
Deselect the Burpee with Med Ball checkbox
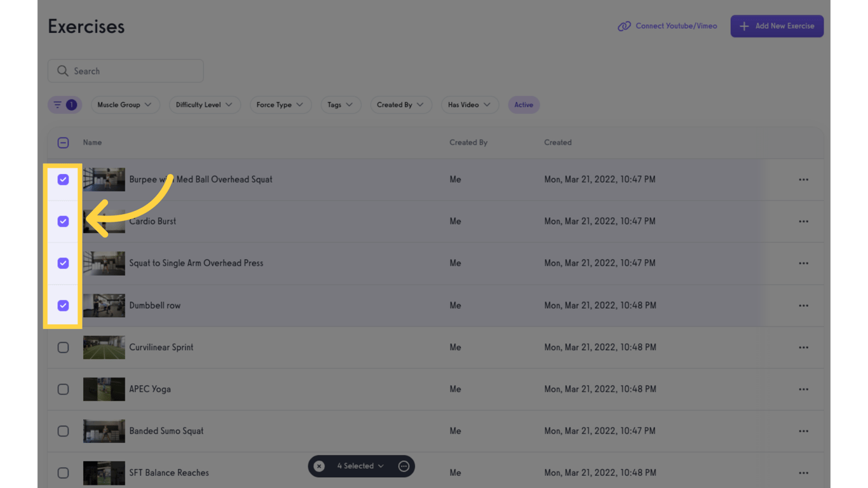click(63, 179)
